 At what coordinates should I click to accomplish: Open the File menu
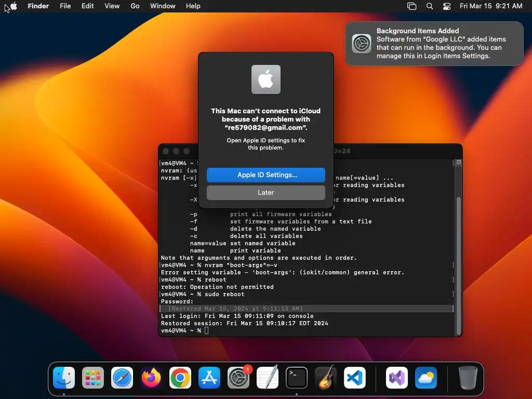point(65,6)
